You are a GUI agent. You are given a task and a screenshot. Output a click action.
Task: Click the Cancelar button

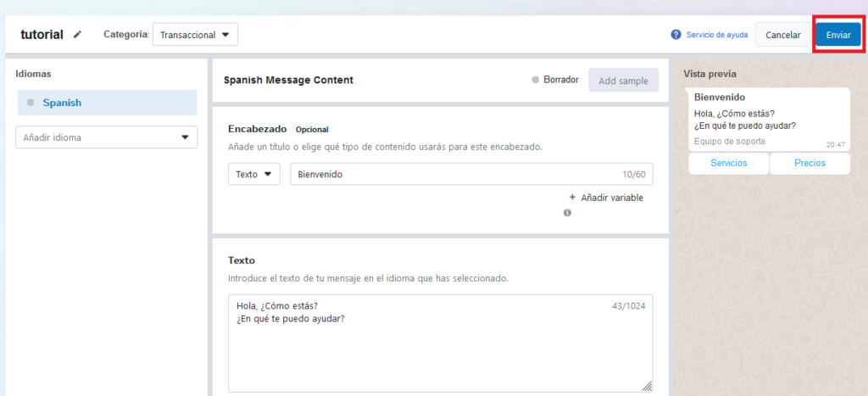[x=782, y=34]
